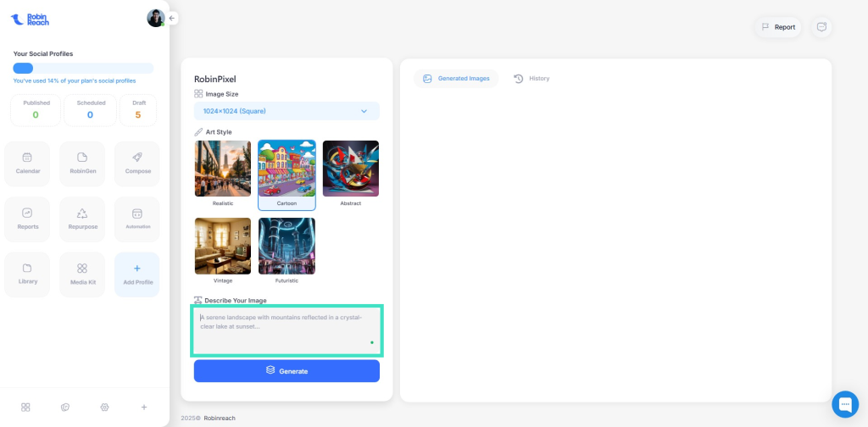Open the Compose rocket tile
868x427 pixels.
137,164
